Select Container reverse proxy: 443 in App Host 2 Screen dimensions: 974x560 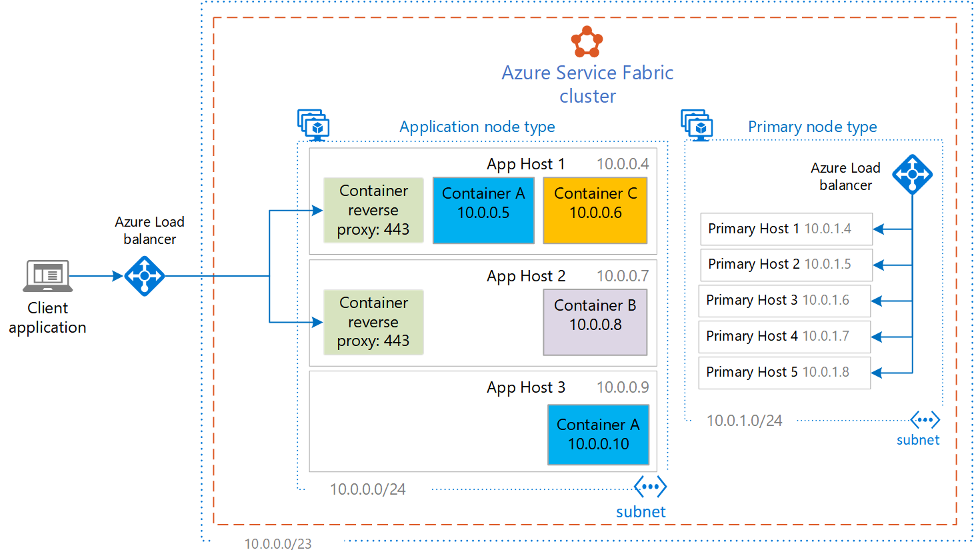point(373,322)
